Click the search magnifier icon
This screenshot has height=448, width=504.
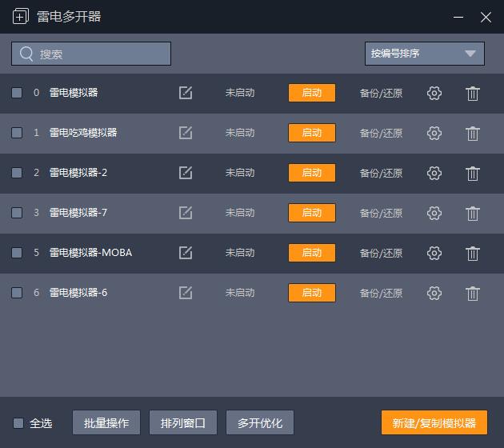pos(26,54)
